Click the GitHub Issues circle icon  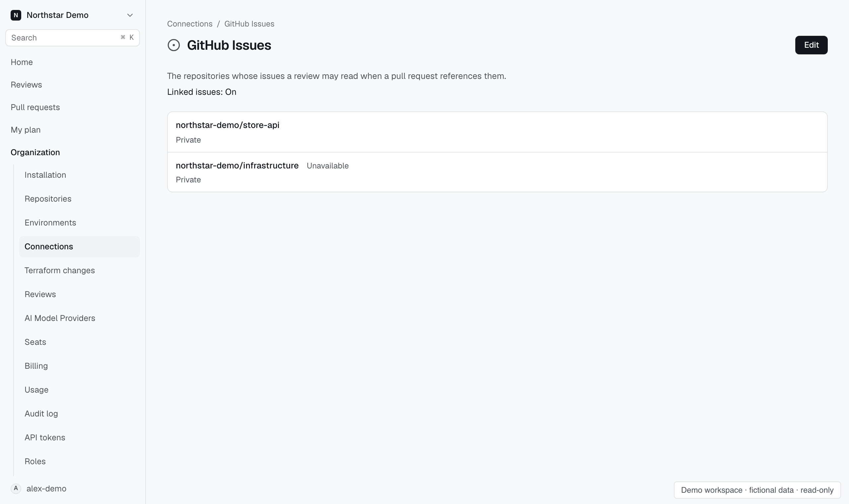click(x=173, y=45)
